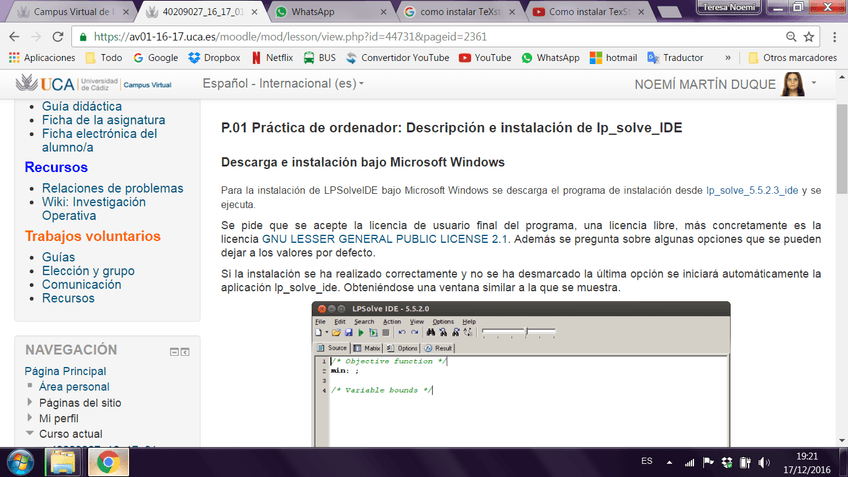Open the Windows Start menu
The width and height of the screenshot is (848, 477).
pos(19,461)
